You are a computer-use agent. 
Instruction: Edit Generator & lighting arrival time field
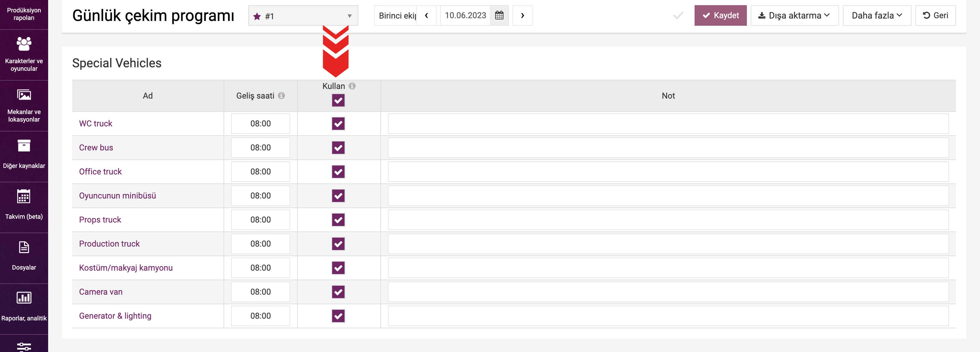click(x=261, y=316)
